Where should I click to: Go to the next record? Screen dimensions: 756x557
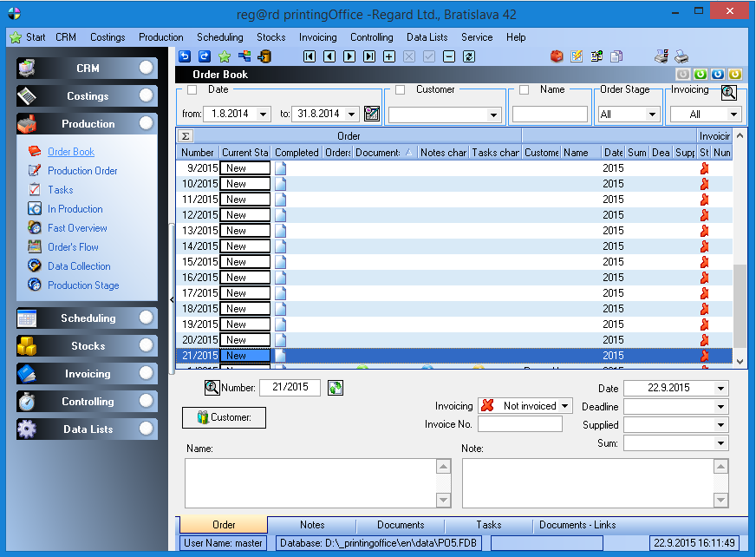point(349,56)
